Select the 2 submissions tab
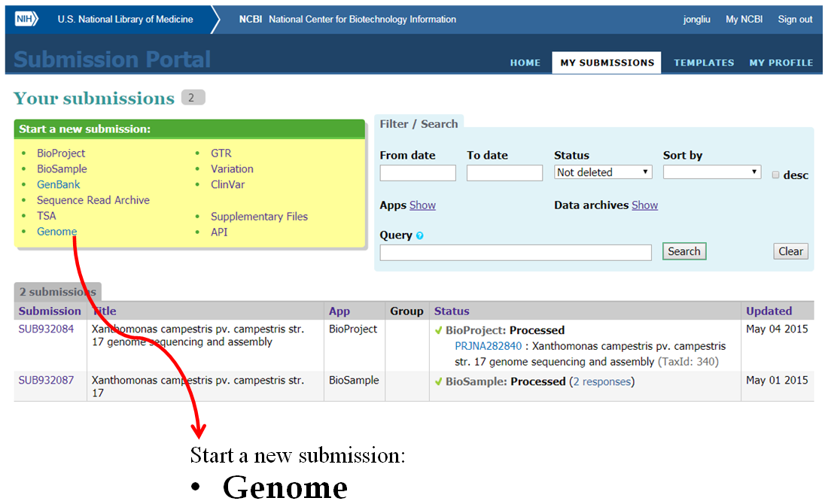The image size is (828, 504). [x=57, y=292]
